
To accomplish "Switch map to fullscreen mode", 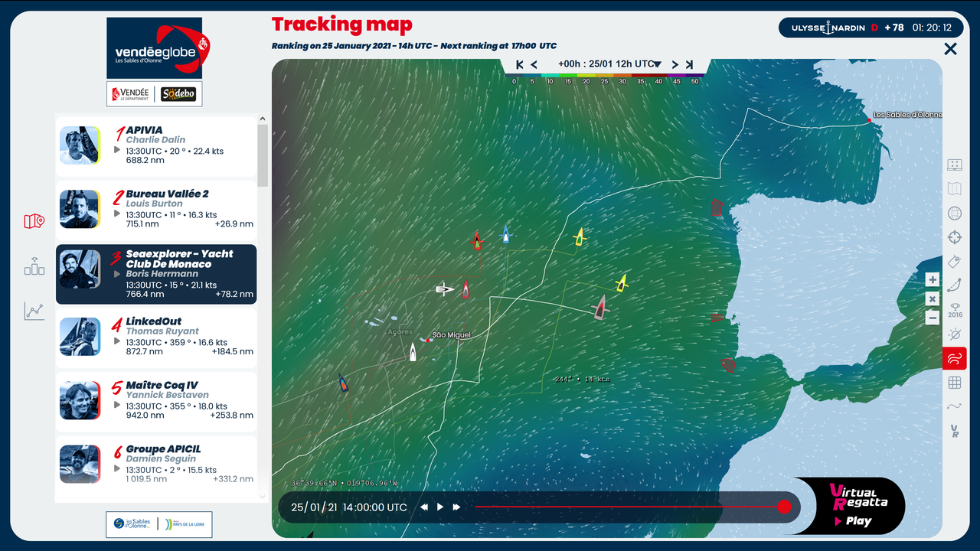I will pos(954,165).
